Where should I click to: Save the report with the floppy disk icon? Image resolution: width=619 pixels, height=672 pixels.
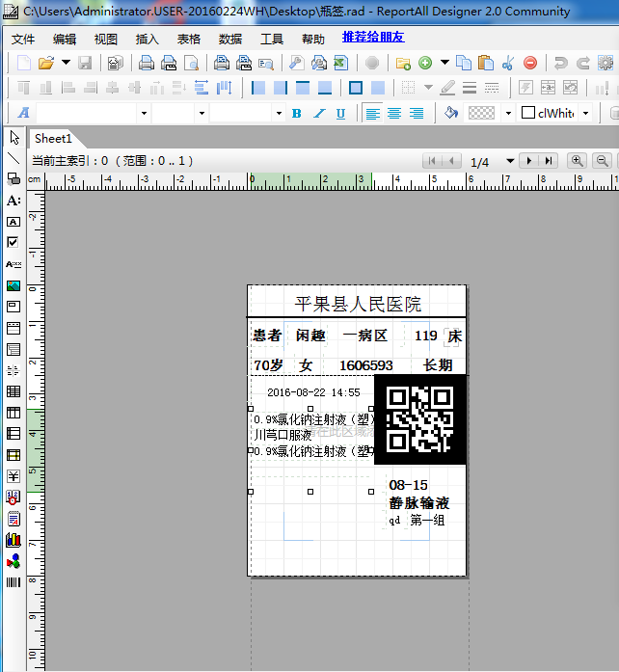[85, 63]
